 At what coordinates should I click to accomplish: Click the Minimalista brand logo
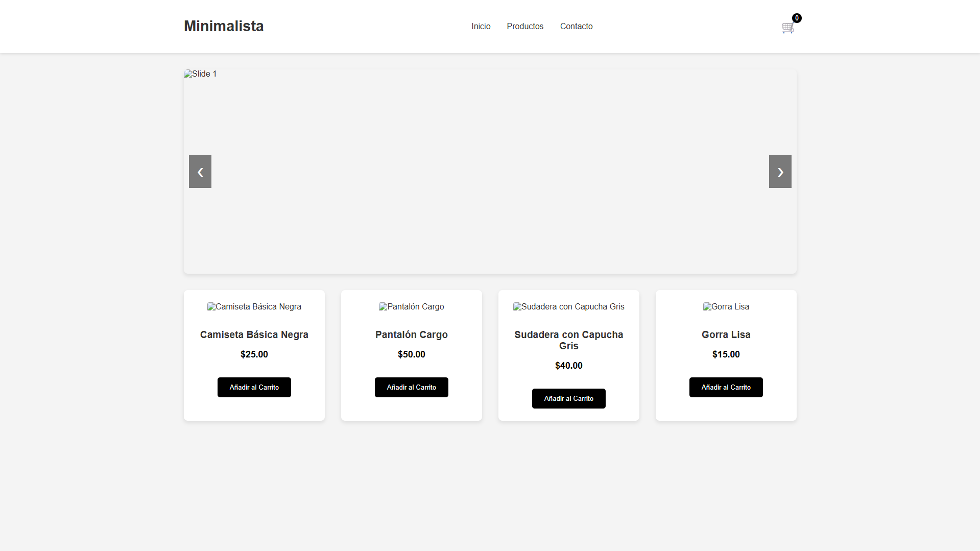click(224, 26)
